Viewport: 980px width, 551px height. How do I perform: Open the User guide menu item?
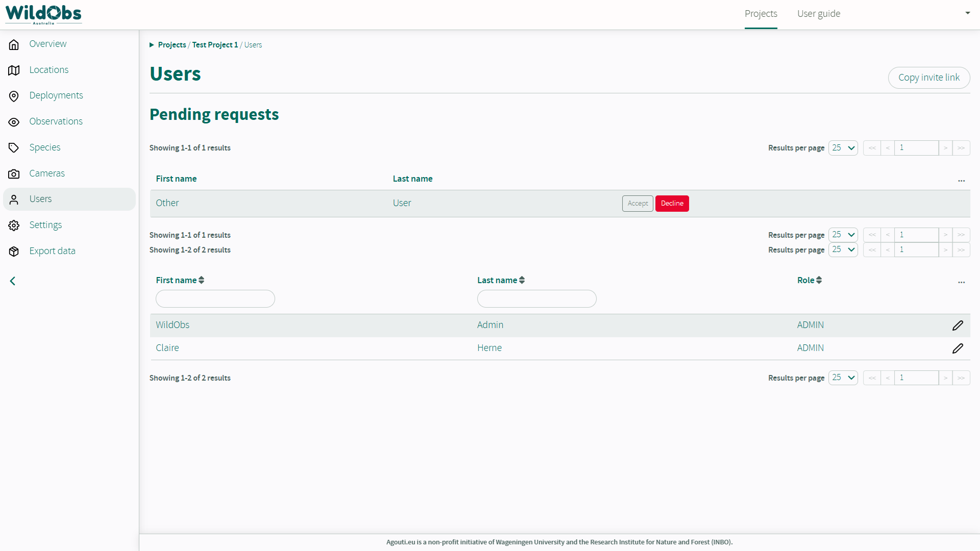[819, 14]
